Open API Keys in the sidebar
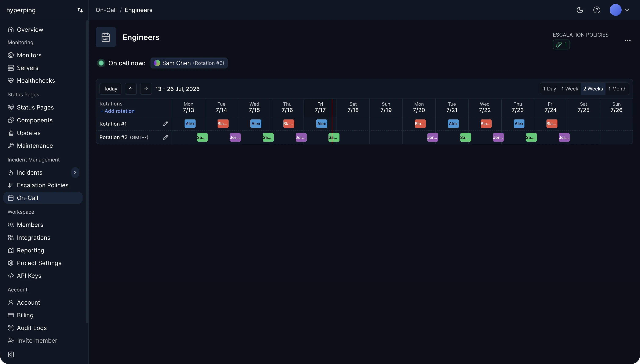 click(43, 276)
